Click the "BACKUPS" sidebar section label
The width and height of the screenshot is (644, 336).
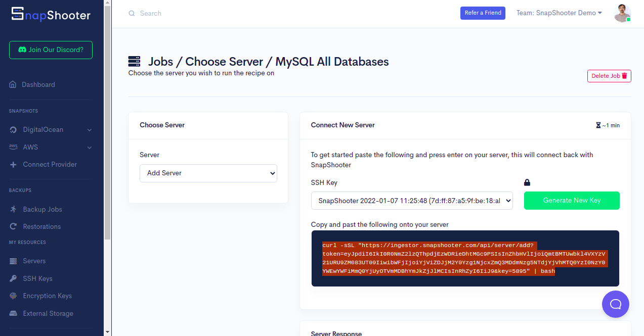pyautogui.click(x=20, y=190)
